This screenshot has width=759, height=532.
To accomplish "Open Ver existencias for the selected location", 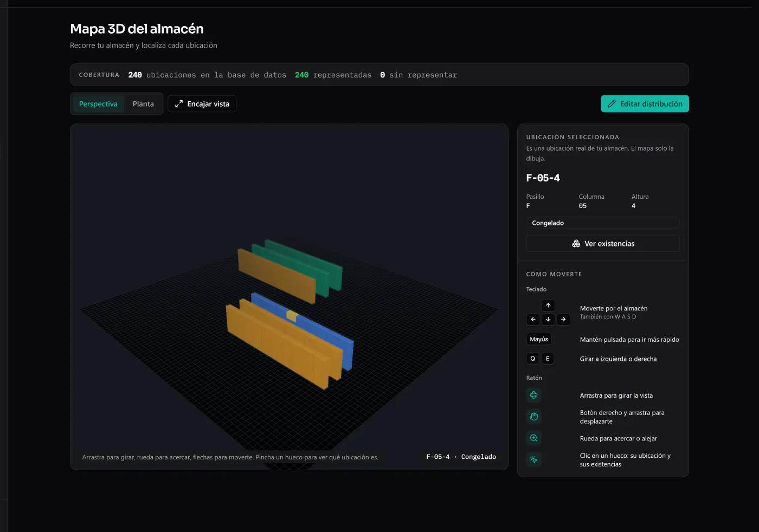I will pos(603,244).
